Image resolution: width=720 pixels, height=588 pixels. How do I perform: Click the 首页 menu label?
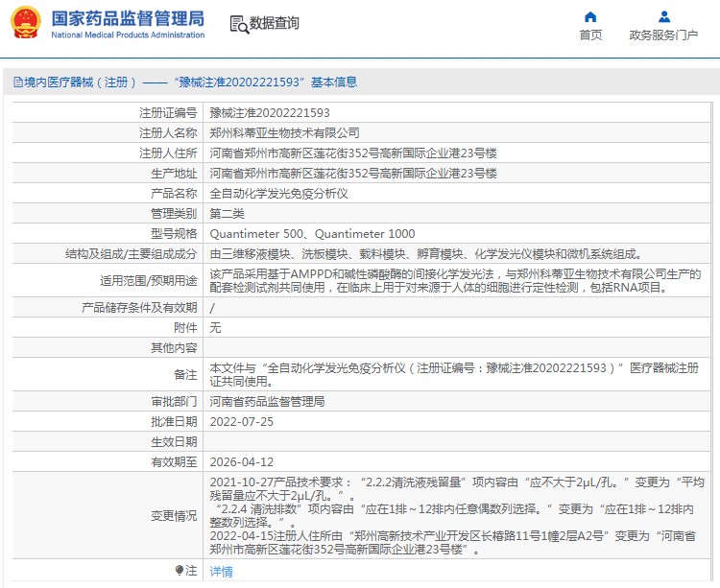point(590,35)
